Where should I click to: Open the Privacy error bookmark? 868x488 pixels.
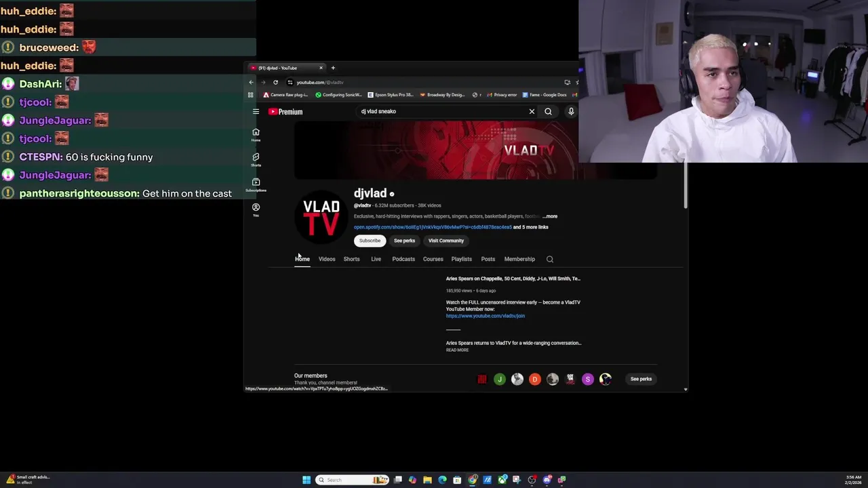[x=502, y=95]
